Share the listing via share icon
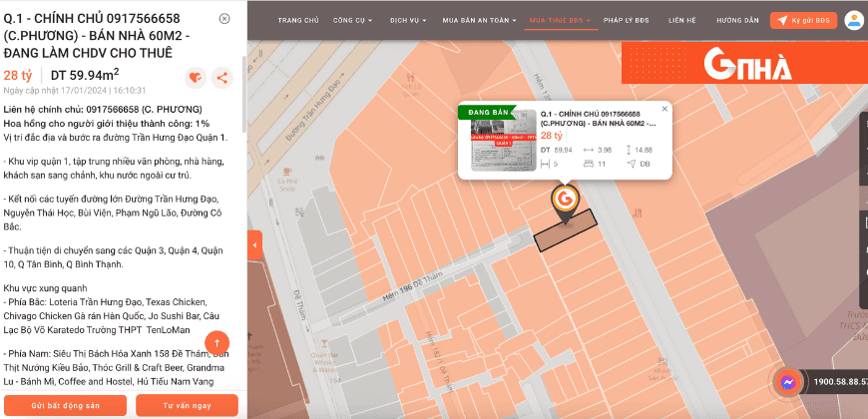The height and width of the screenshot is (419, 868). click(x=221, y=78)
